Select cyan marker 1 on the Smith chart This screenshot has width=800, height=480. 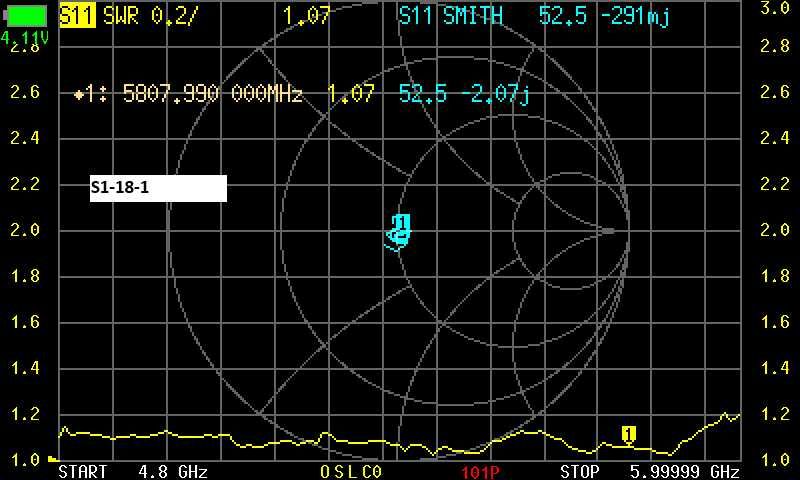pyautogui.click(x=402, y=223)
